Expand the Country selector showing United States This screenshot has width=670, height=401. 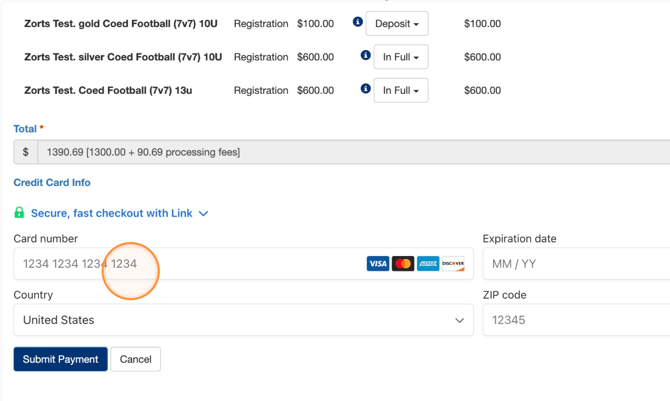(x=243, y=320)
